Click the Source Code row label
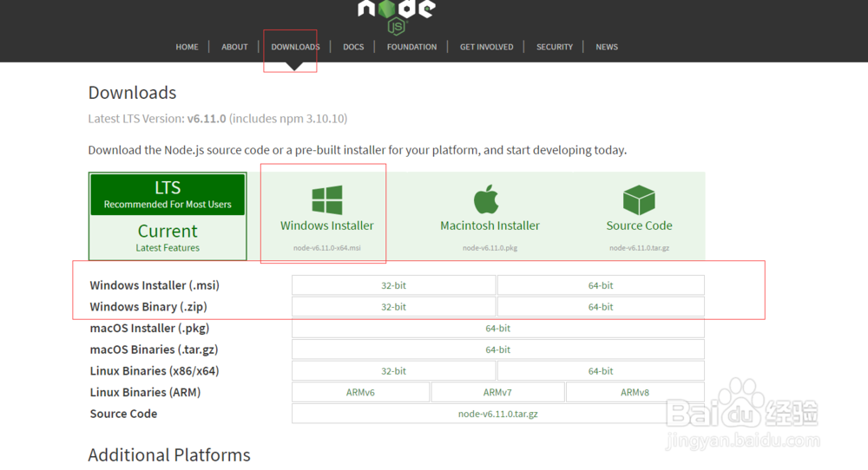The height and width of the screenshot is (470, 868). 123,414
